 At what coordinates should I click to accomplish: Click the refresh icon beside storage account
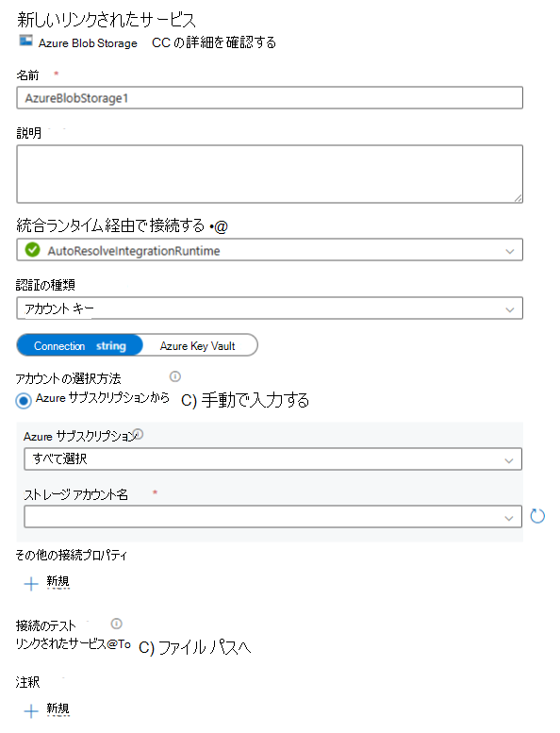click(x=537, y=516)
